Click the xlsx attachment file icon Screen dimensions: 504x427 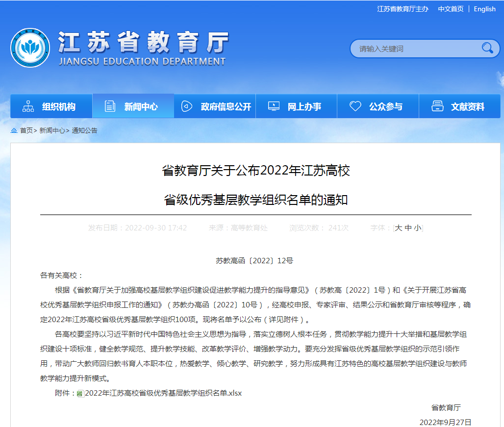click(80, 394)
